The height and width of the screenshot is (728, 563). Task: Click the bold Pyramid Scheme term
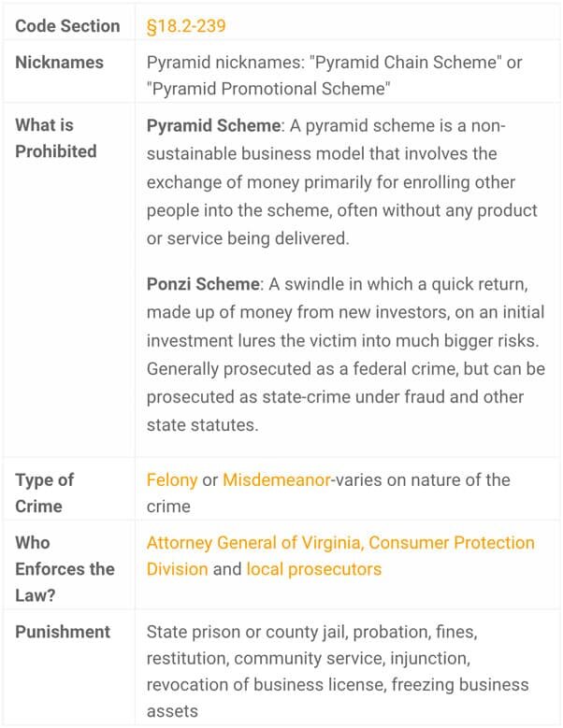[x=213, y=125]
